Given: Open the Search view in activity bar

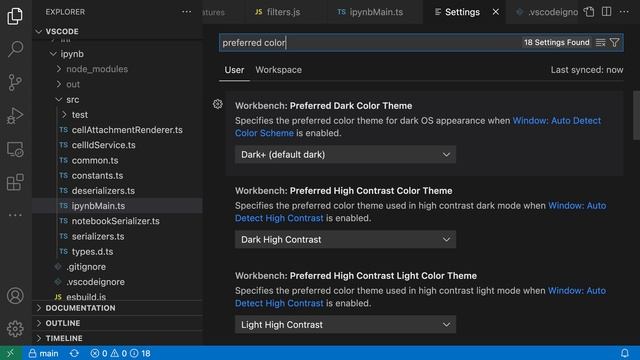Looking at the screenshot, I should tap(15, 49).
